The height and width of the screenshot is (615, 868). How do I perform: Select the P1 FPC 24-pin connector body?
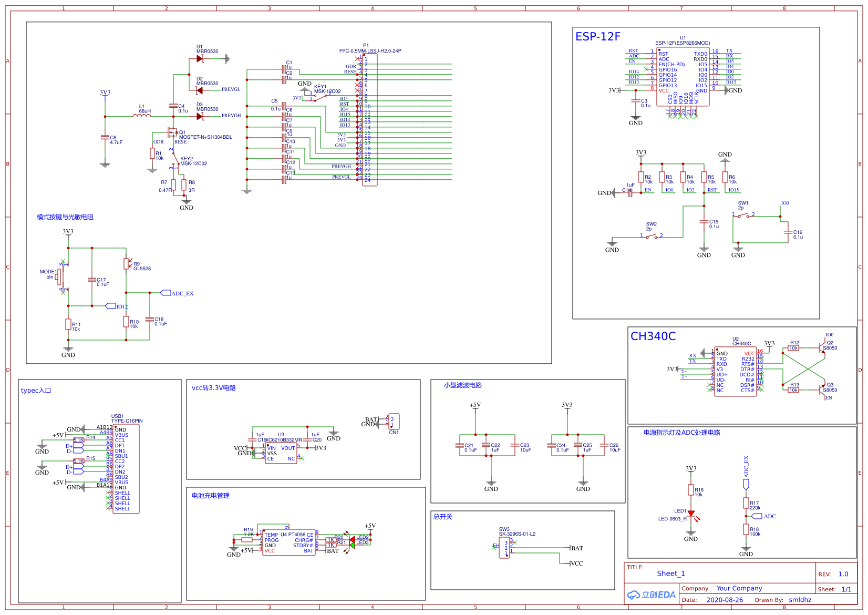click(x=370, y=119)
